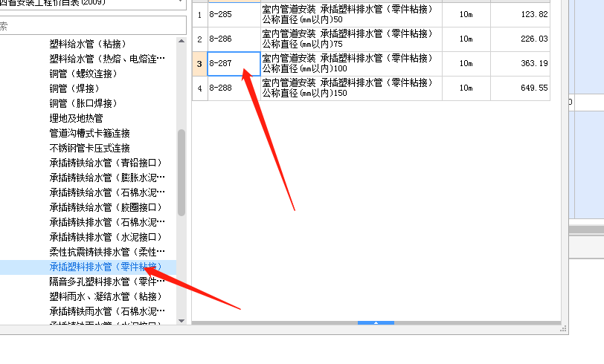Select tree item 塑料给水管（热熔、电熔连…

pyautogui.click(x=107, y=59)
